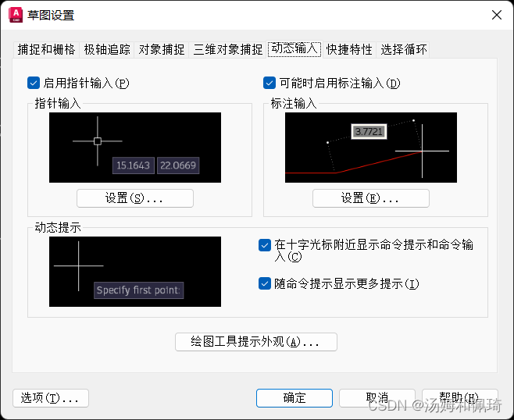Click the 选项(T)... button

point(51,398)
